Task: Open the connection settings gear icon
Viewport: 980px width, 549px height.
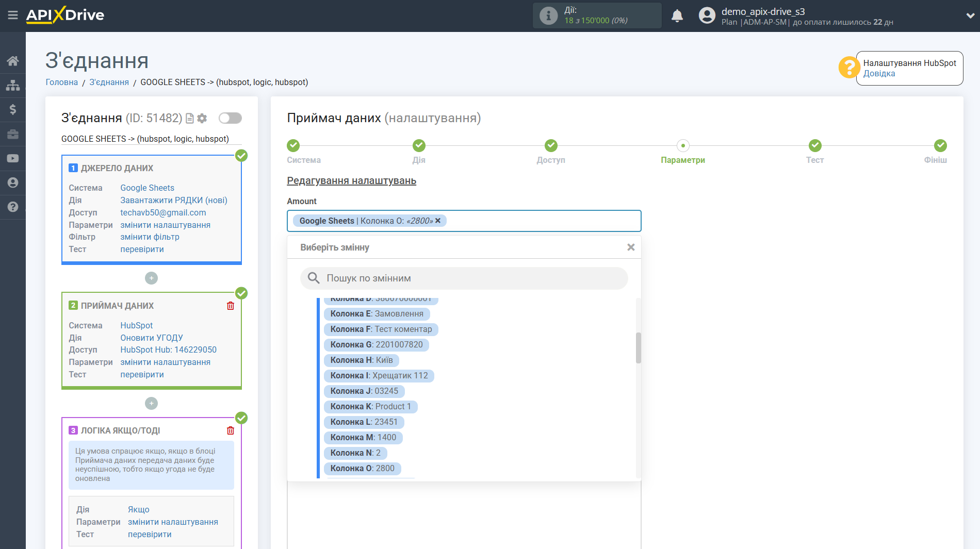Action: (x=202, y=118)
